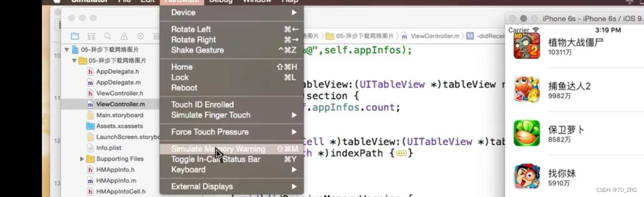Click the Wi-Fi icon in simulator status bar
The width and height of the screenshot is (644, 197).
[x=536, y=30]
